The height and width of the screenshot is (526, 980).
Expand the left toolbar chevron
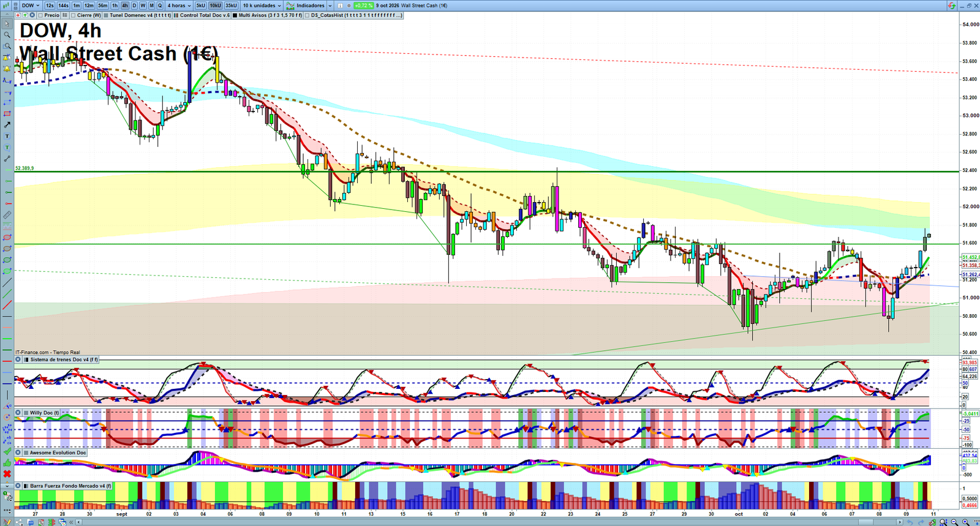7,485
